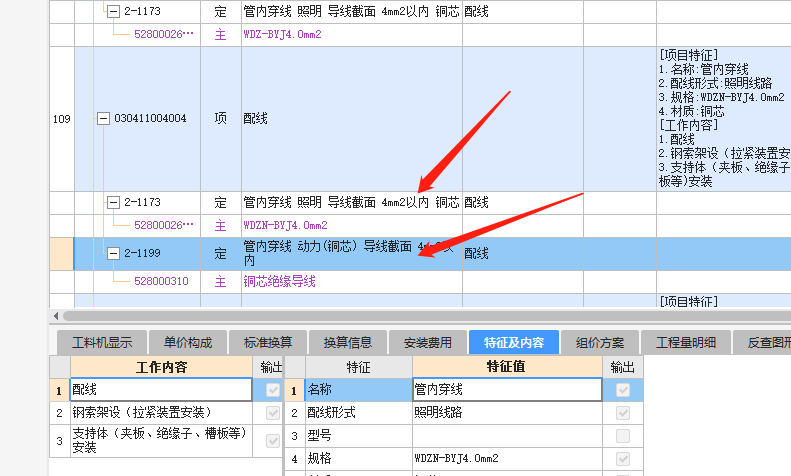This screenshot has height=476, width=791.
Task: Select main material WDZN-BYJ4.0mm2 in the quota tree
Action: click(x=286, y=225)
